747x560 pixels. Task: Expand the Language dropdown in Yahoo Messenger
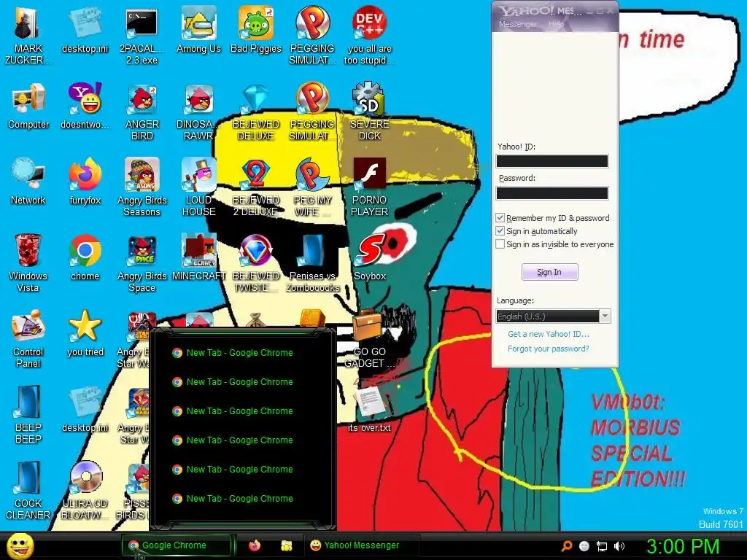[605, 316]
